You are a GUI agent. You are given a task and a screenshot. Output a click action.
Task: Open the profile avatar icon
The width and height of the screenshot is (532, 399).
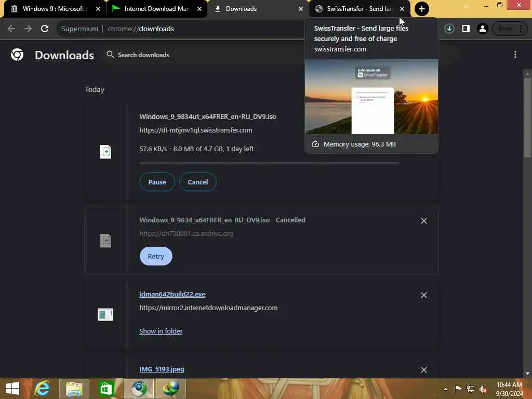(482, 29)
